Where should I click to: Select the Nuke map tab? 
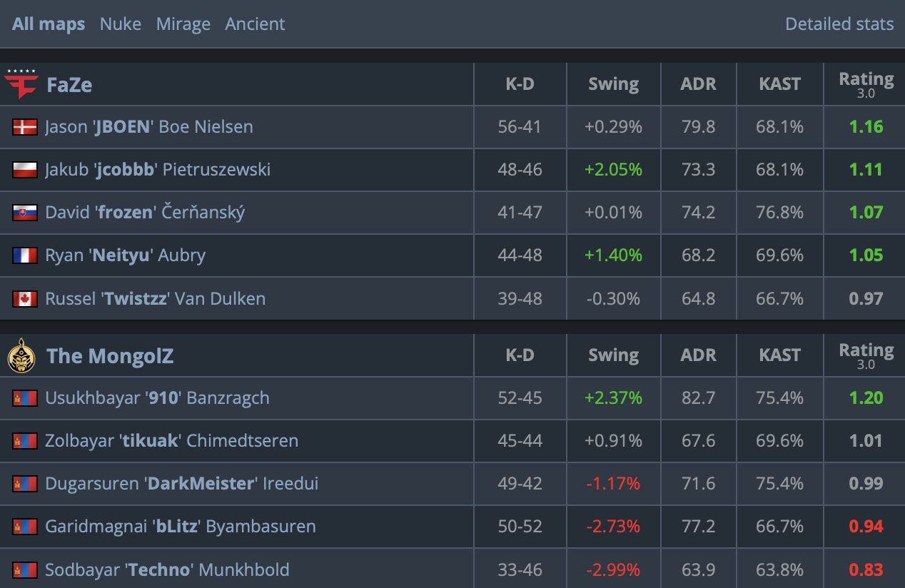pyautogui.click(x=121, y=24)
